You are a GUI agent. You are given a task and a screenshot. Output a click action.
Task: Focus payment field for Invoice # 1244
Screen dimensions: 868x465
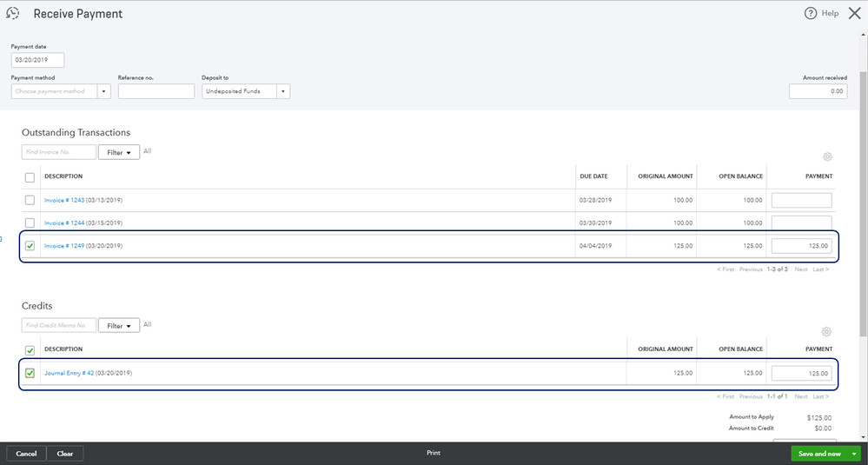click(x=802, y=223)
